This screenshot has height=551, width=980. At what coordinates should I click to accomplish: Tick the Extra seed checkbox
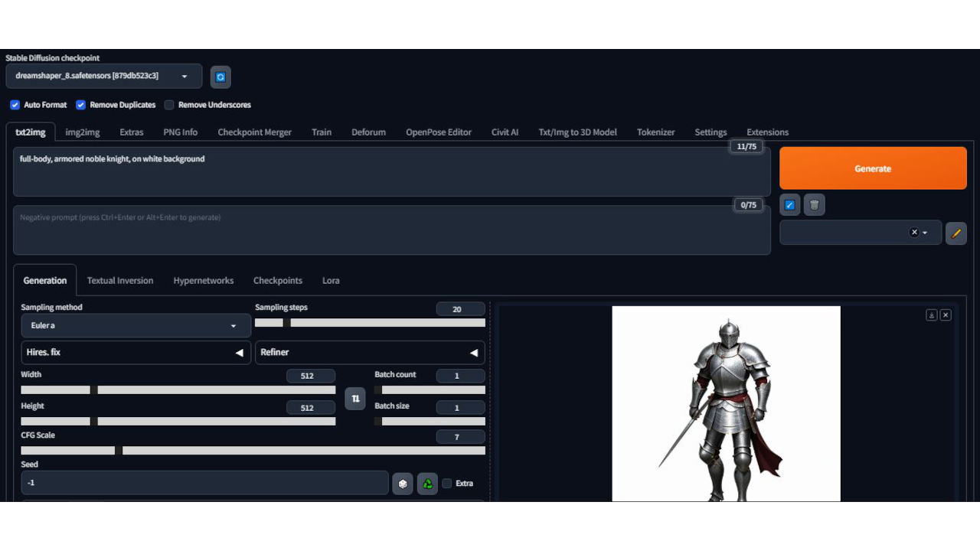pyautogui.click(x=447, y=484)
